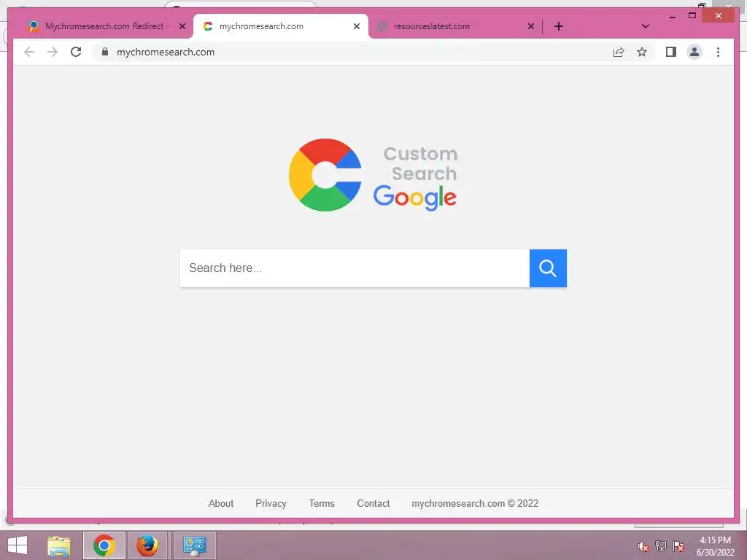Open the Windows Start button

(x=18, y=545)
